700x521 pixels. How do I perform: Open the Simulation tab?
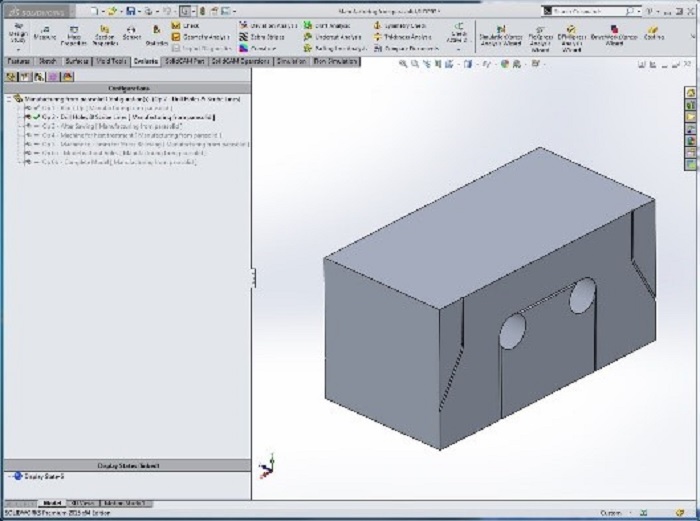pos(290,61)
